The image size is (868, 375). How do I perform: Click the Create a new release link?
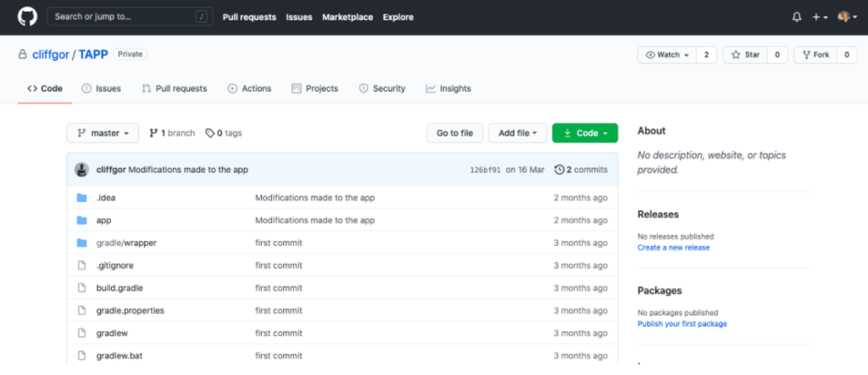pos(674,248)
